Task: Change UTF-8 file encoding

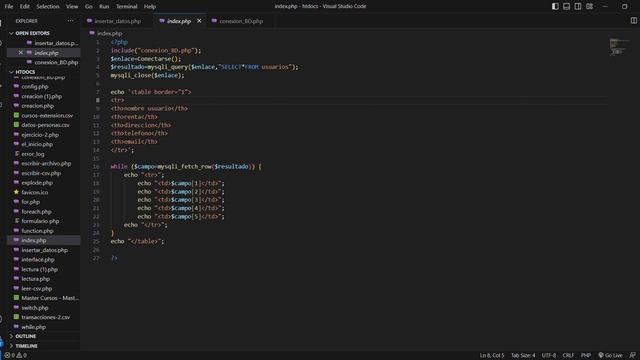Action: tap(549, 356)
